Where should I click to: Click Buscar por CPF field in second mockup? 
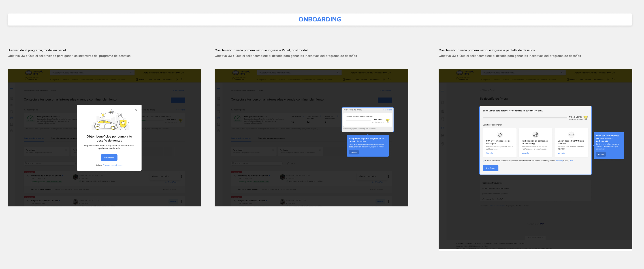257,164
